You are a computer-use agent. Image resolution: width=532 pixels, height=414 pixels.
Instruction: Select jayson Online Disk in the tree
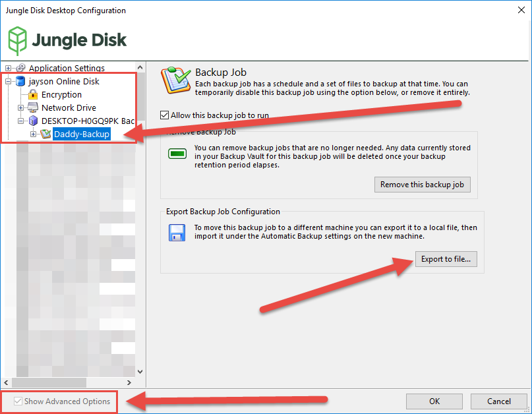[64, 82]
